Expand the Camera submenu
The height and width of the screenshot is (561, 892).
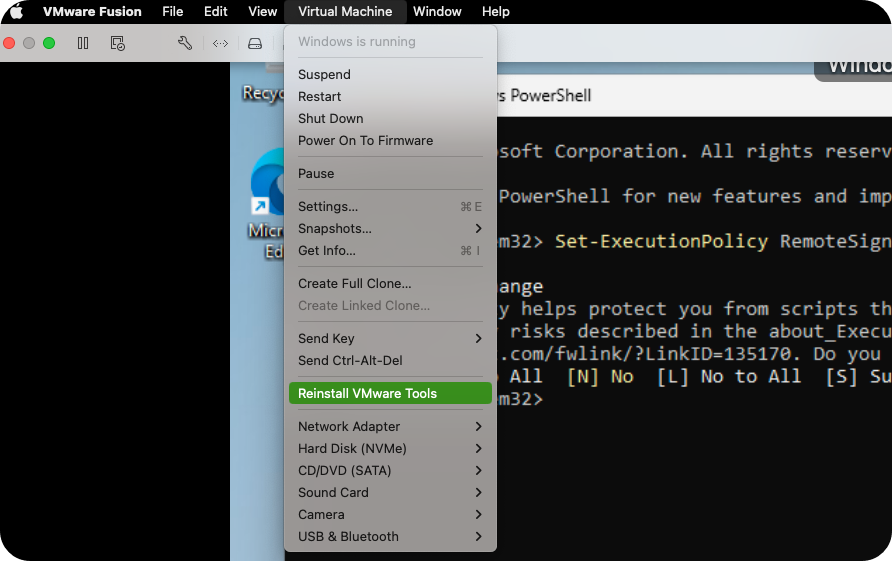pyautogui.click(x=390, y=514)
